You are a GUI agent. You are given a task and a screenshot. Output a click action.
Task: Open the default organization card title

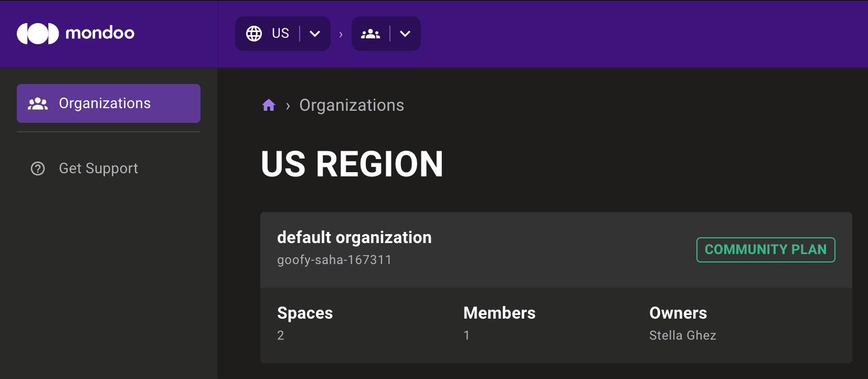[x=354, y=237]
